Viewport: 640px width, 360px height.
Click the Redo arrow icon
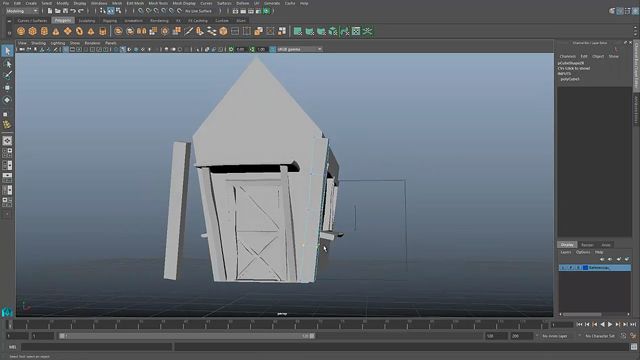81,11
